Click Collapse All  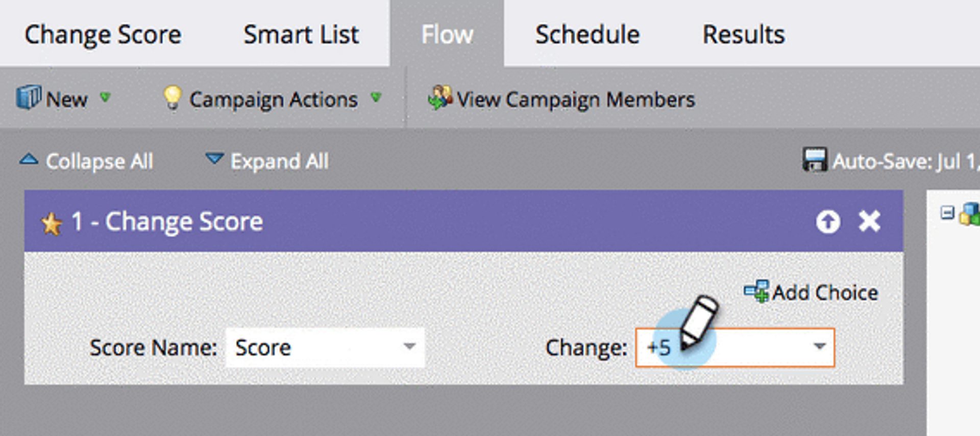(87, 161)
